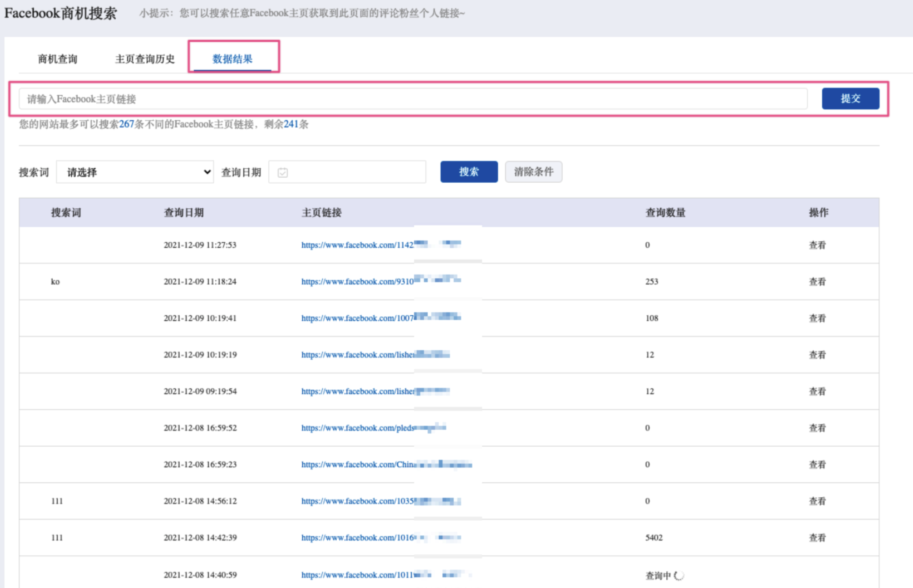
Task: Click 查看 for the 10:19:41 row
Action: point(818,318)
